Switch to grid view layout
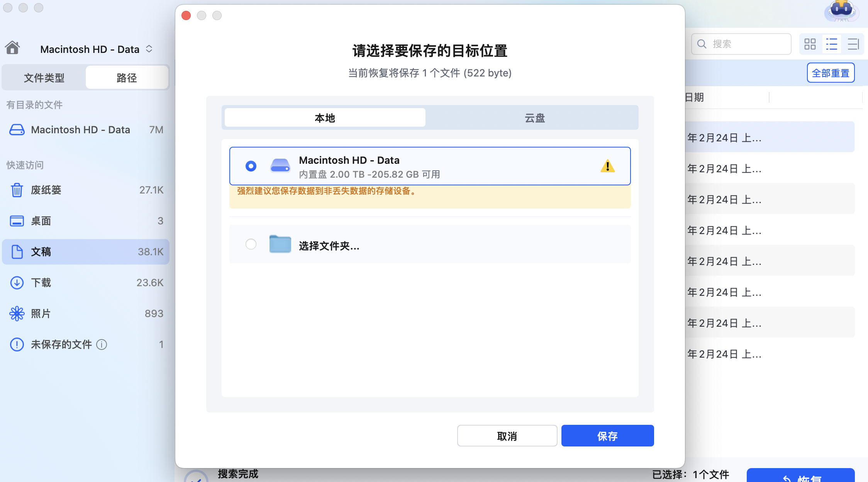This screenshot has height=482, width=868. point(810,44)
